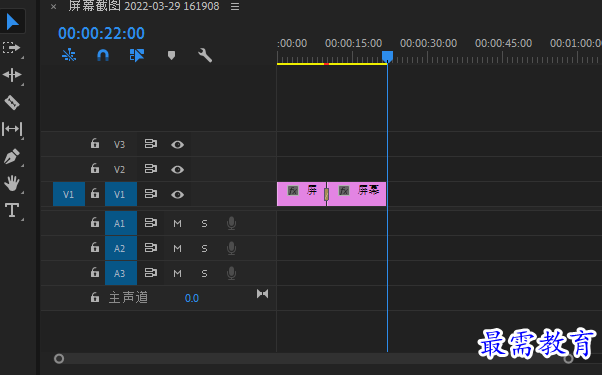Image resolution: width=602 pixels, height=375 pixels.
Task: Toggle sync lock on V2
Action: click(150, 169)
